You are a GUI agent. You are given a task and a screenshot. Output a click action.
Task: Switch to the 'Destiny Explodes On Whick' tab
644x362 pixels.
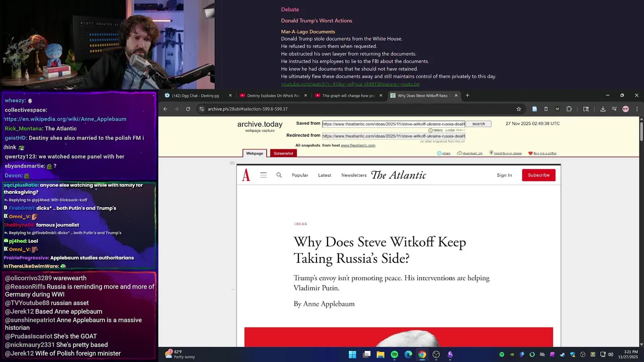click(x=273, y=96)
